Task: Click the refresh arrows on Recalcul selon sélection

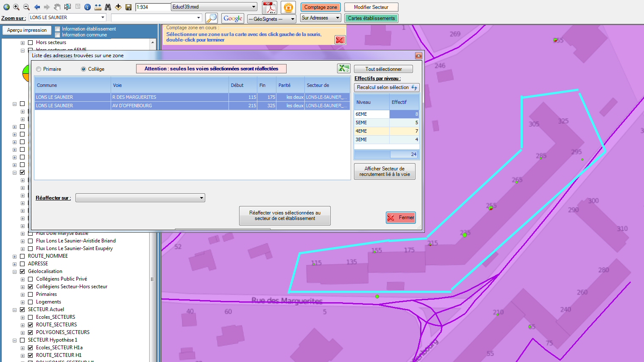Action: click(x=414, y=87)
